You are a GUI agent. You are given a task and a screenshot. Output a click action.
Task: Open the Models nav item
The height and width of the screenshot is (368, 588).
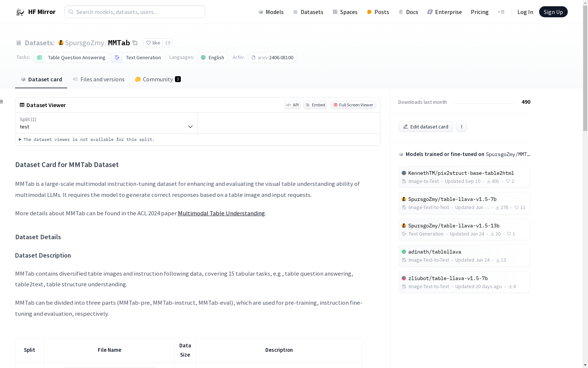(271, 12)
